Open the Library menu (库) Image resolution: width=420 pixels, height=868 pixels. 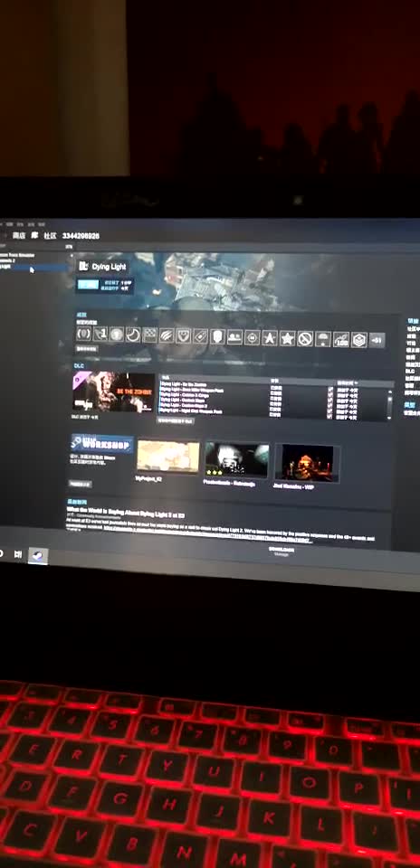click(34, 235)
